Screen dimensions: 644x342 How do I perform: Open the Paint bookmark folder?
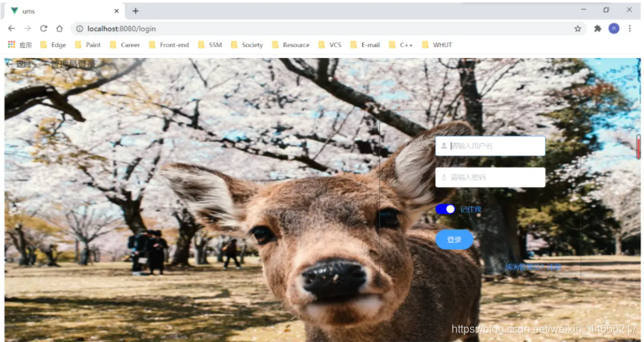click(x=88, y=45)
